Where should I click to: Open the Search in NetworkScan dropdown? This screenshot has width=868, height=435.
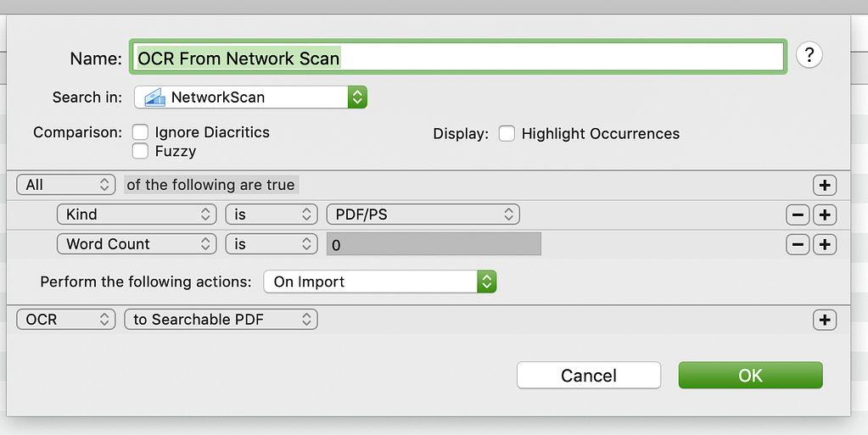tap(250, 98)
